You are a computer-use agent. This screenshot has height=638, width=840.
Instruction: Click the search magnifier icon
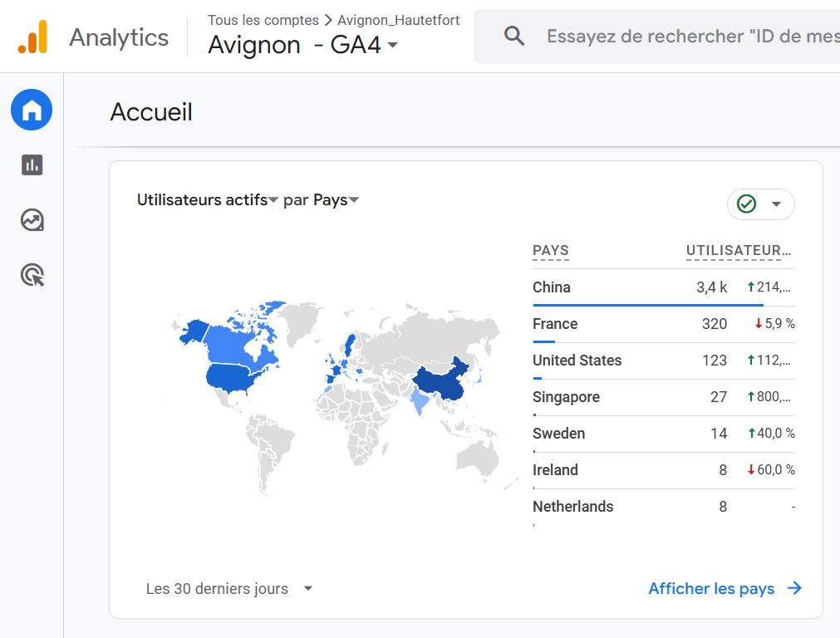(x=514, y=37)
